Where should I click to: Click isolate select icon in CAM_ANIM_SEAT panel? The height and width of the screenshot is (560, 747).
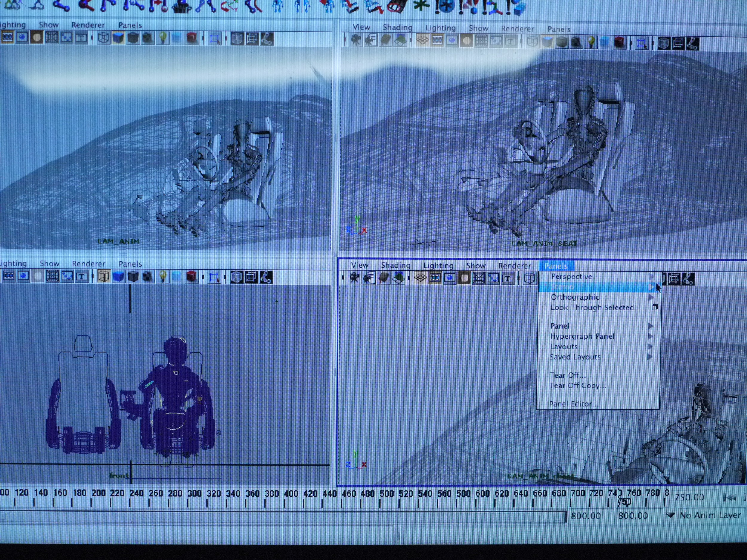[642, 44]
